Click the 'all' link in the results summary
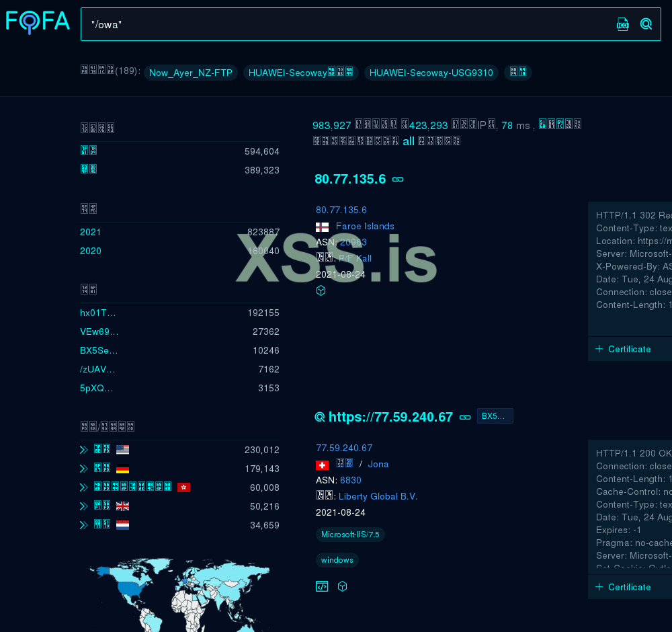672x632 pixels. click(409, 141)
